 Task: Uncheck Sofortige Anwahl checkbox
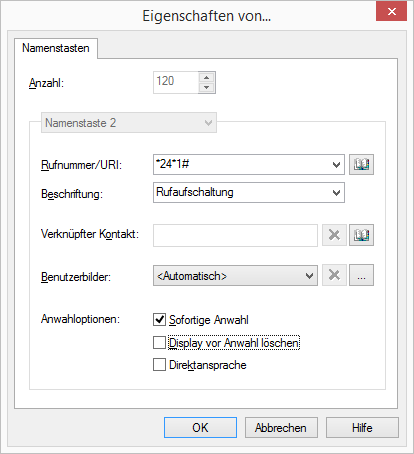[159, 319]
